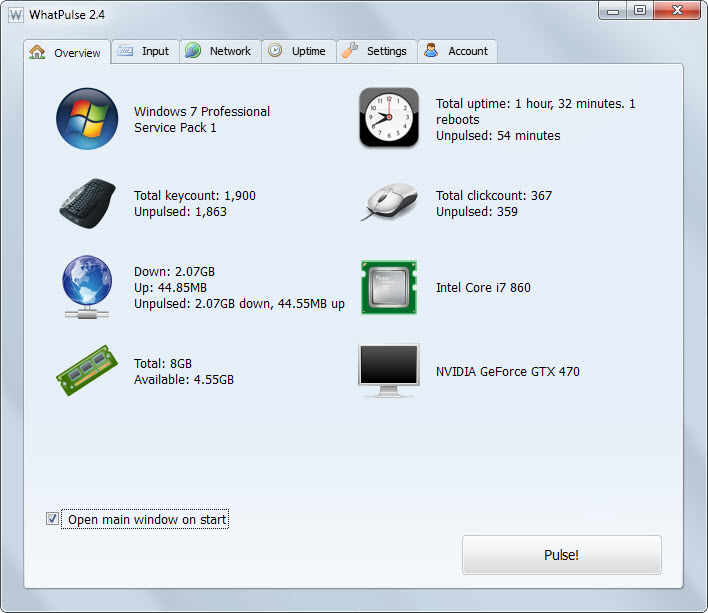Switch to the Network tab
This screenshot has height=613, width=708.
220,51
